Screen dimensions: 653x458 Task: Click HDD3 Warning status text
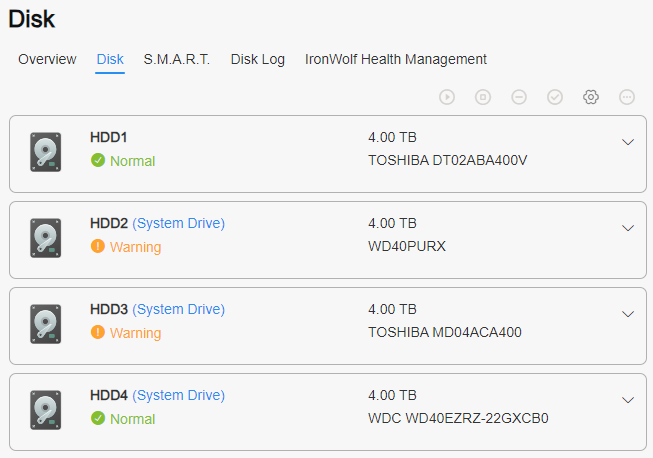pyautogui.click(x=135, y=333)
